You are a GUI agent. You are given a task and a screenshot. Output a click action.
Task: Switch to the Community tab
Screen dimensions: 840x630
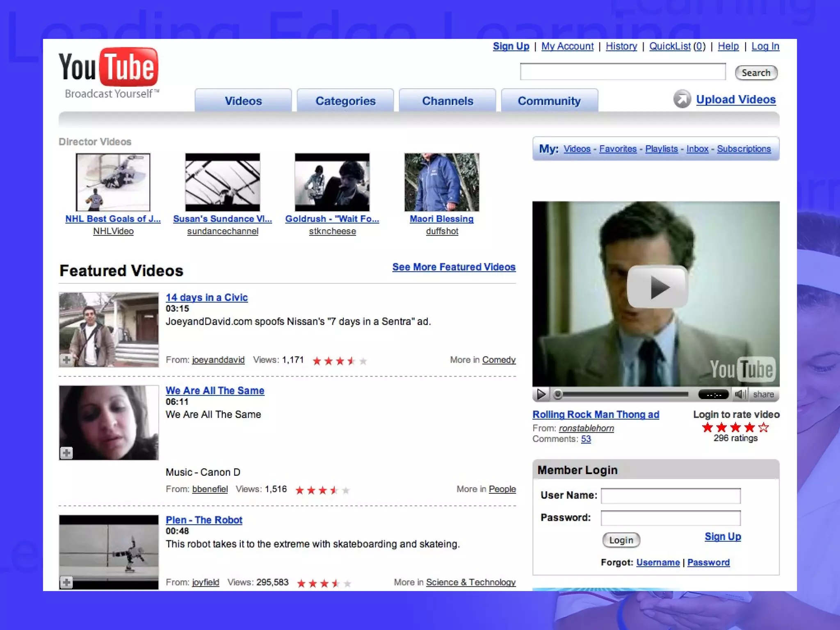coord(549,101)
